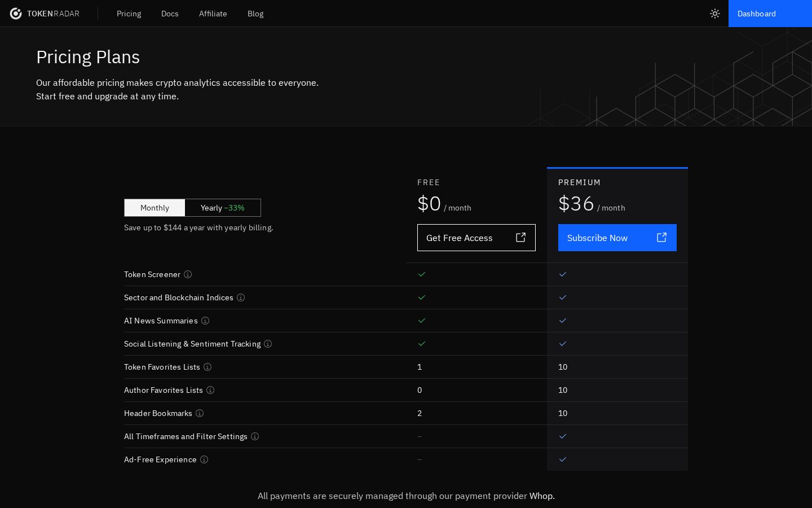
Task: Click the PREMIUM plan label
Action: point(579,182)
